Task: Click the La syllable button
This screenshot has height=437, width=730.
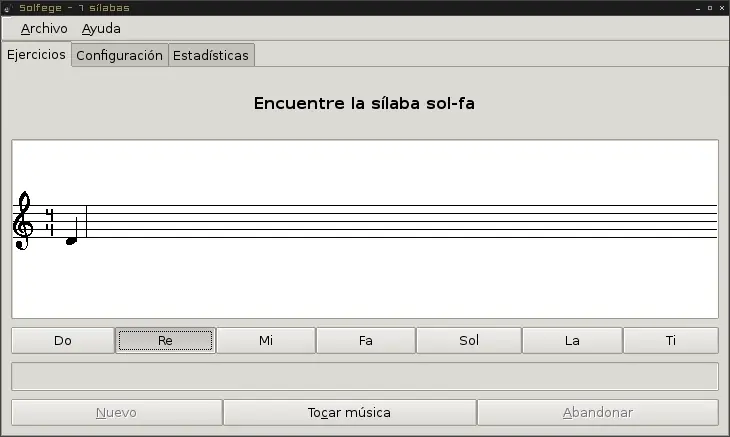Action: click(572, 340)
